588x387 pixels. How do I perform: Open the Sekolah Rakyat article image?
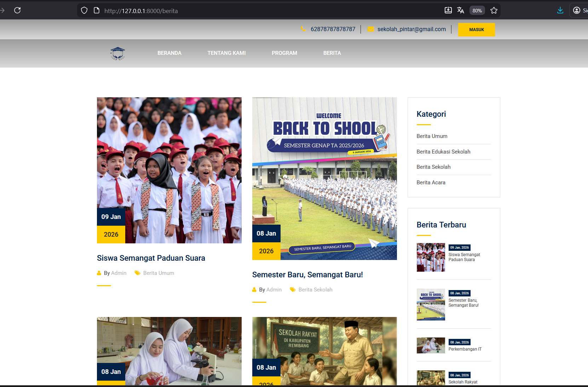point(324,351)
